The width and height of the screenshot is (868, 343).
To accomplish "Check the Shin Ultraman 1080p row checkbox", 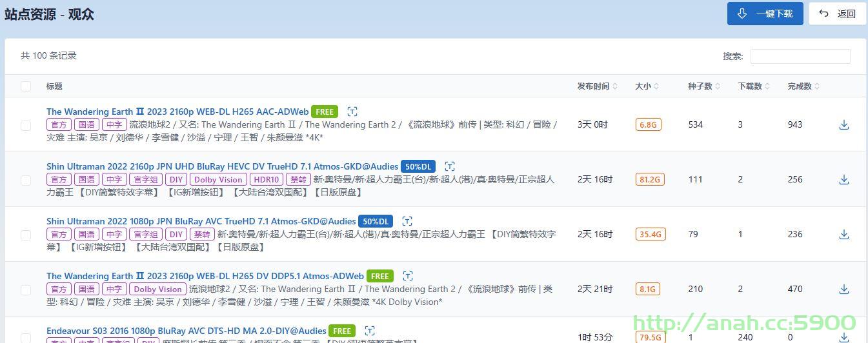I will (x=26, y=235).
